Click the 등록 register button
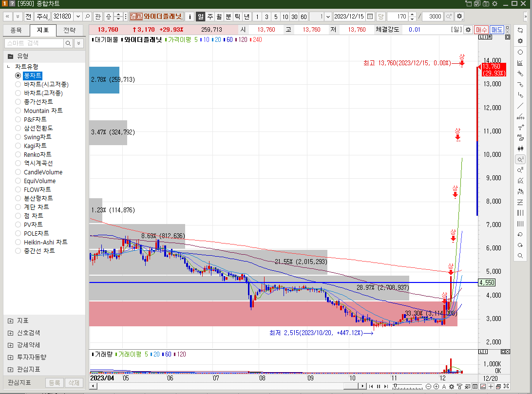Viewport: 532px width, 394px height. point(54,383)
